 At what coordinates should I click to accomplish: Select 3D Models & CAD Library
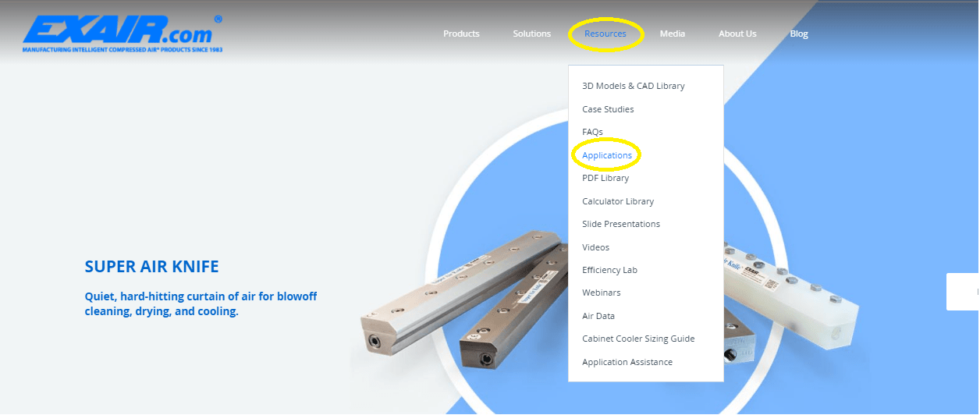point(633,86)
